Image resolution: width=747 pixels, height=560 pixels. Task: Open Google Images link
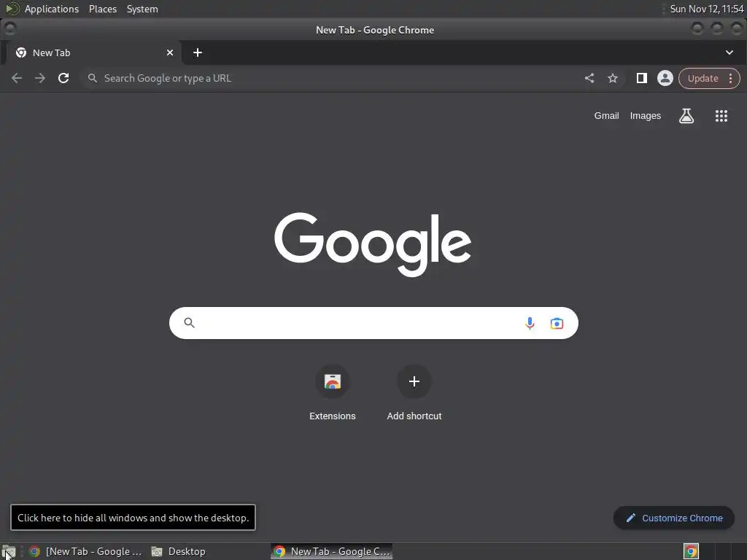tap(646, 116)
